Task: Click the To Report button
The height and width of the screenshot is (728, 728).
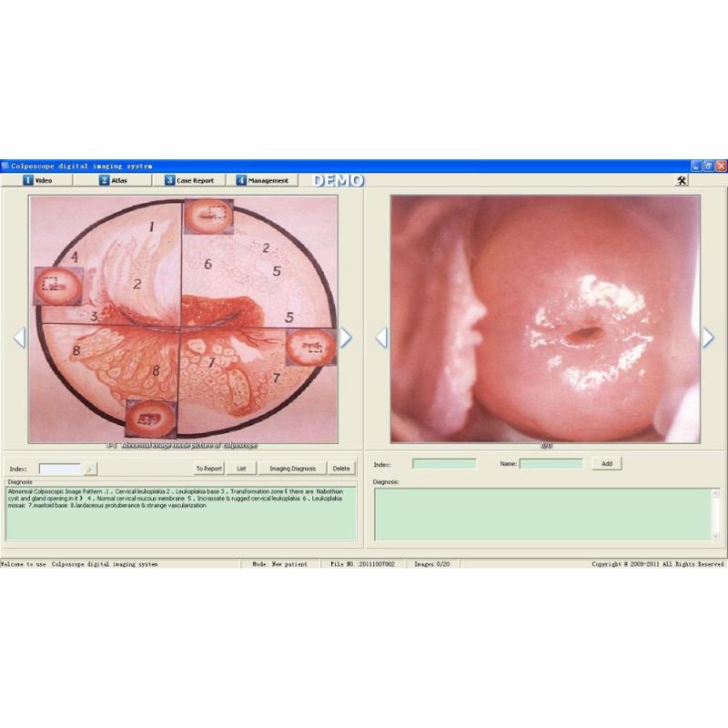Action: pos(208,469)
